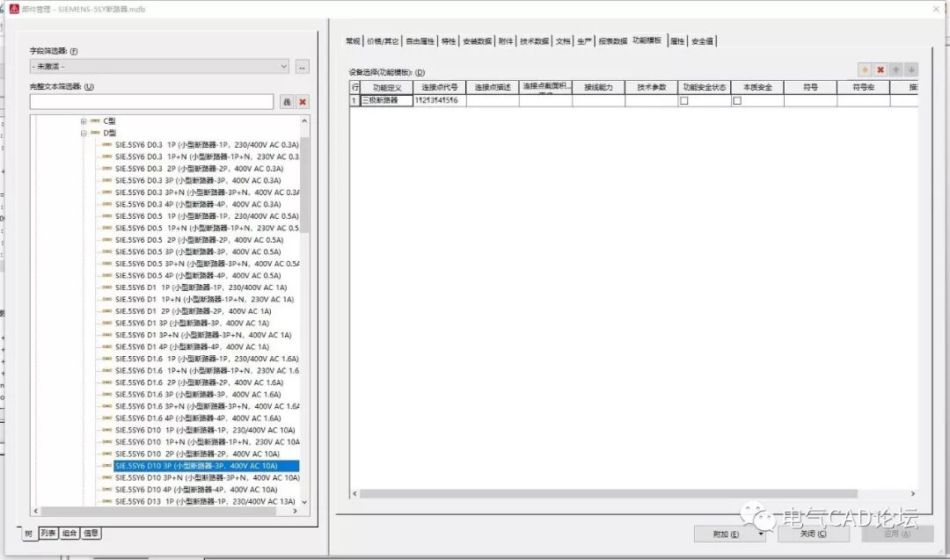Click part icon of D0.5 1P 230/400V row
The image size is (950, 560).
click(107, 216)
